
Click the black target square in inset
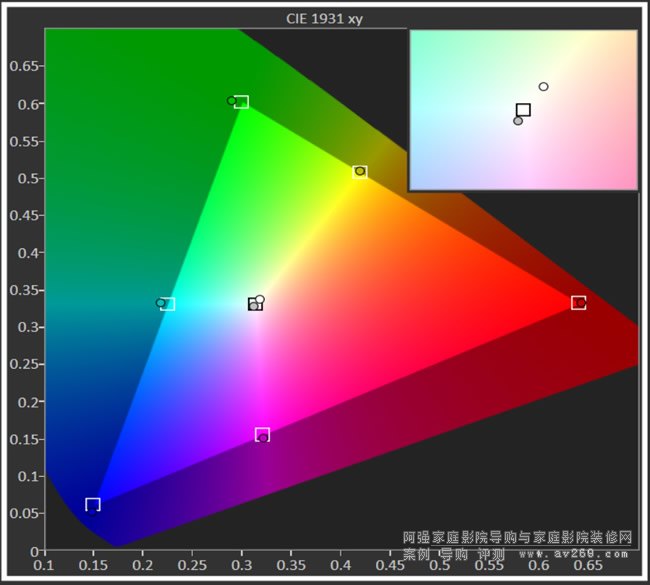(x=523, y=110)
